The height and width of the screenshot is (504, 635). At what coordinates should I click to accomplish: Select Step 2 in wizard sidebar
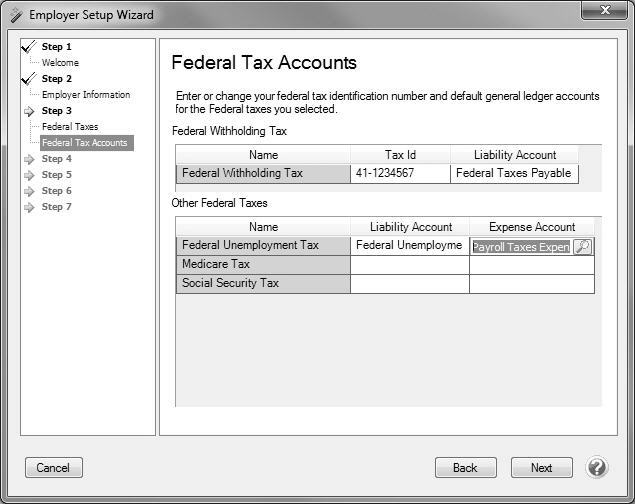point(56,79)
